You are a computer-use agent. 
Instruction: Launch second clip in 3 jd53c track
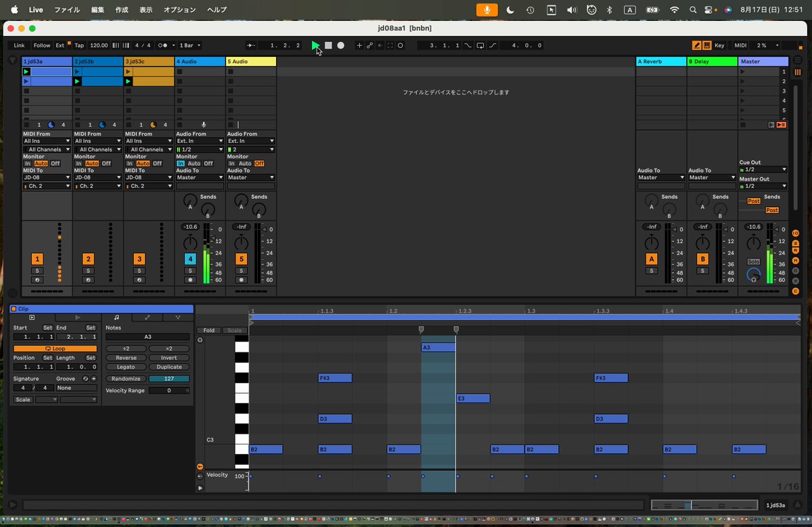129,81
